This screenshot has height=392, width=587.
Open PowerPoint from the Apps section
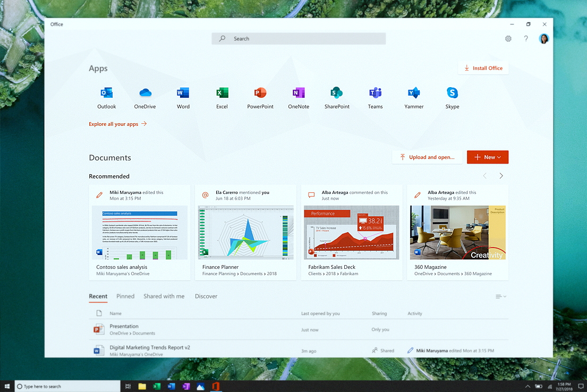(x=260, y=93)
